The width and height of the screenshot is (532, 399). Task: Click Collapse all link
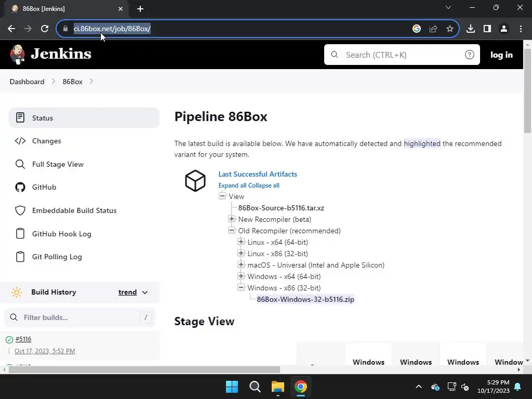[x=263, y=185]
